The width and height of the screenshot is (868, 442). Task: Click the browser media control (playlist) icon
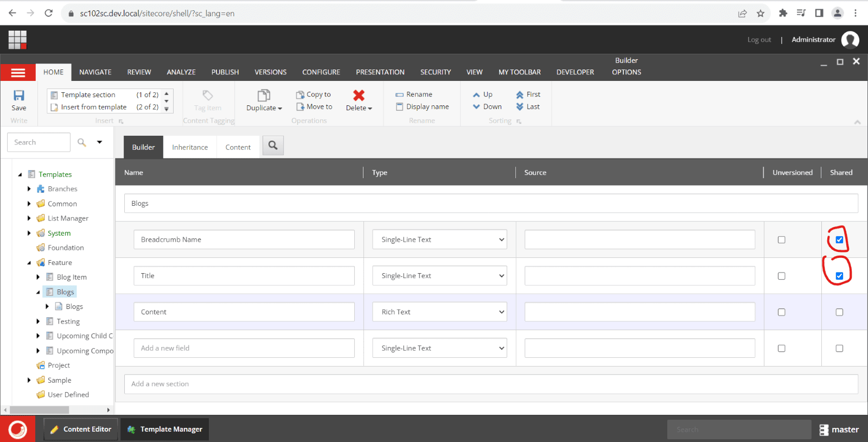tap(801, 13)
